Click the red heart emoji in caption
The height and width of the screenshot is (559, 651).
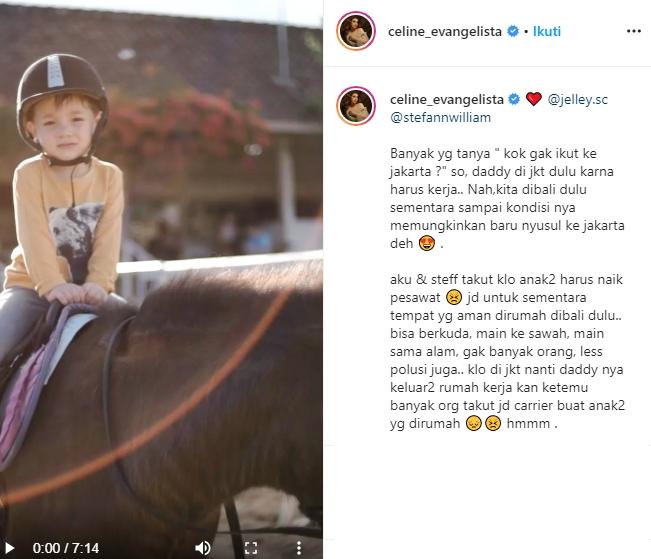[534, 99]
